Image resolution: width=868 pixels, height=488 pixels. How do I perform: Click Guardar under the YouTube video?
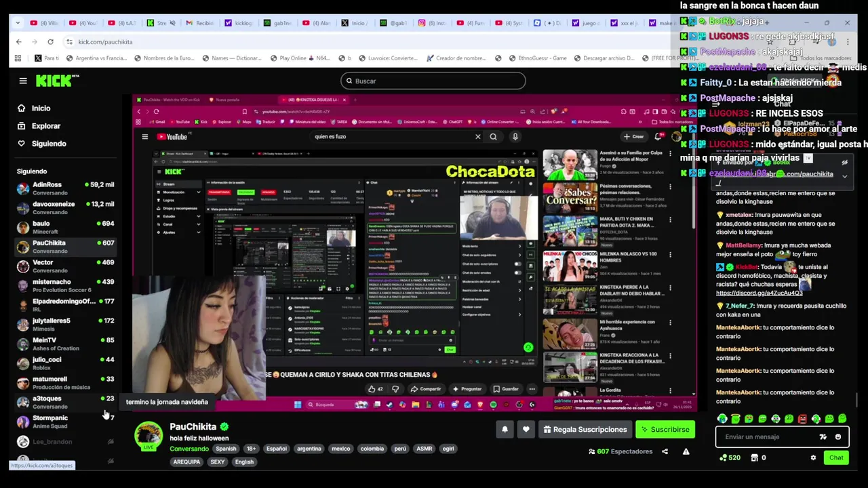506,389
